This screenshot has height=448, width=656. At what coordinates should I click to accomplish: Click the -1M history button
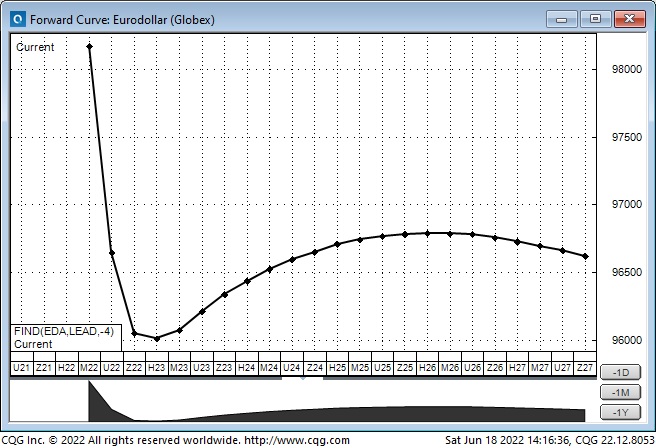620,392
